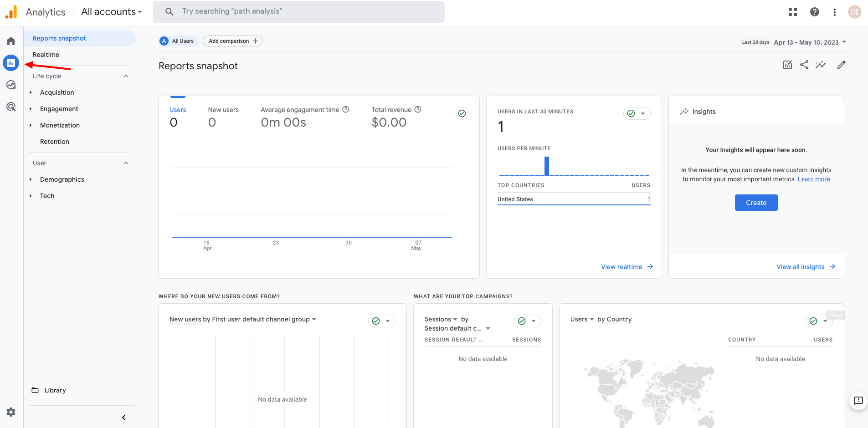Open the Home icon in left rail
The image size is (868, 428).
(11, 41)
